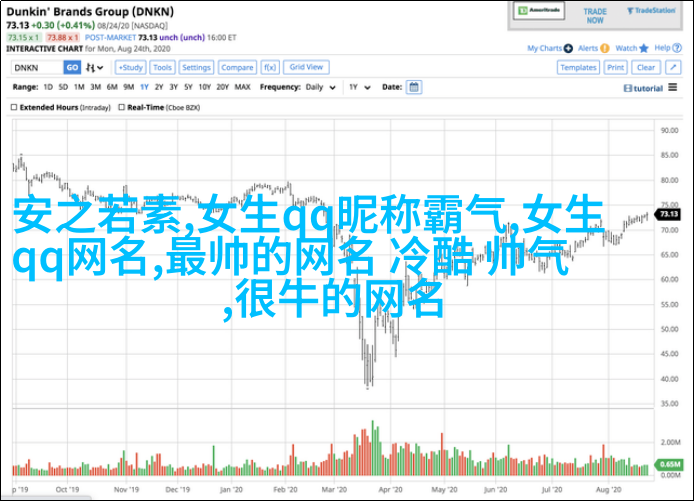This screenshot has width=695, height=502.
Task: Open the Compare menu
Action: click(238, 68)
